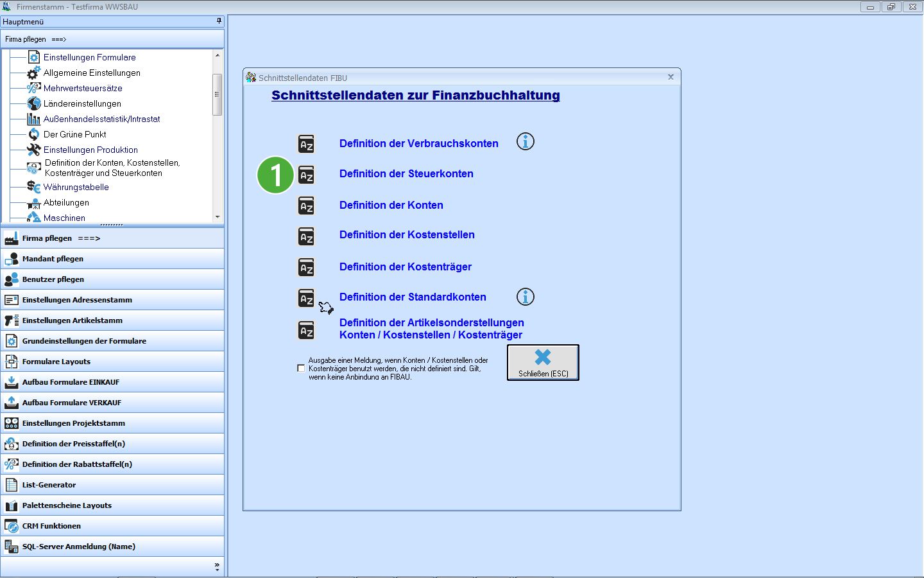
Task: Click the Einstellungen Produktion tools icon
Action: click(x=34, y=150)
